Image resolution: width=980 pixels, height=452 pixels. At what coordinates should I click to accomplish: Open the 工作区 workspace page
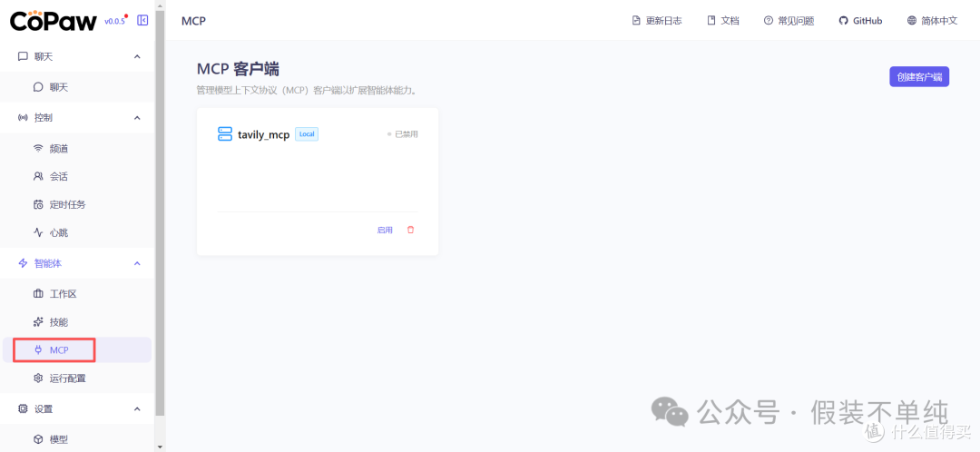pyautogui.click(x=77, y=294)
